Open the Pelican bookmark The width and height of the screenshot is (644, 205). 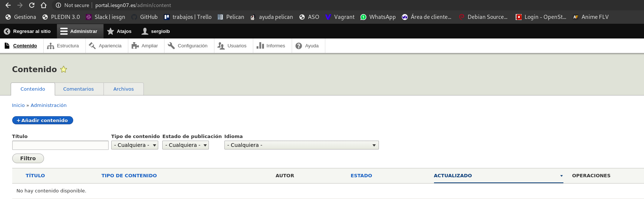pos(231,17)
